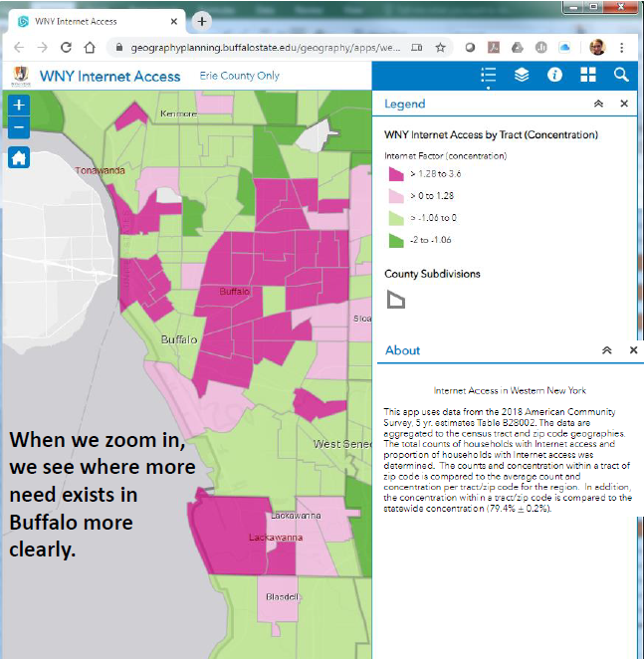The image size is (644, 659).
Task: Close the Legend panel
Action: point(624,104)
